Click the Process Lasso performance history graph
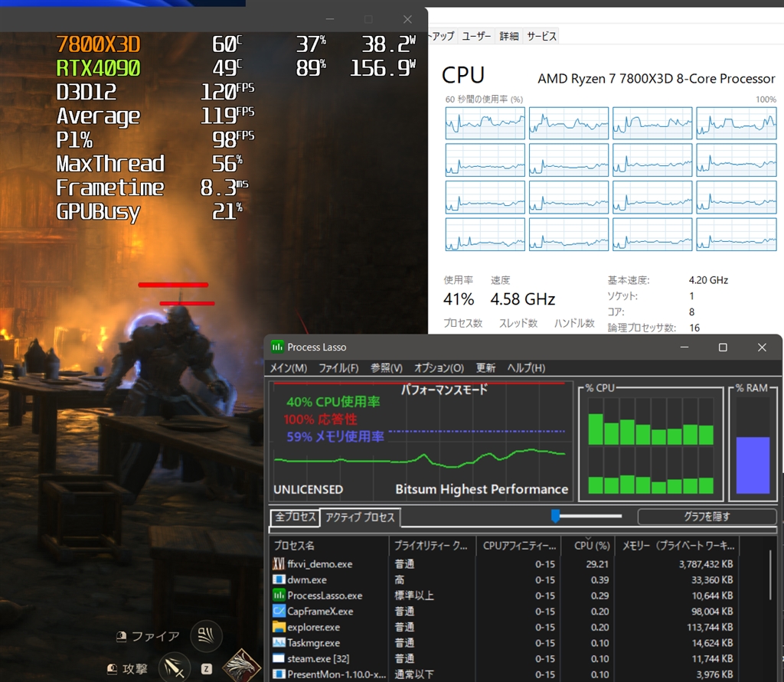 421,442
